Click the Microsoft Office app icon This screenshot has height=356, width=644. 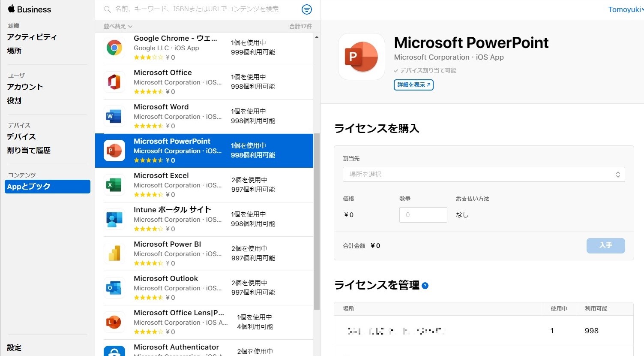tap(114, 82)
